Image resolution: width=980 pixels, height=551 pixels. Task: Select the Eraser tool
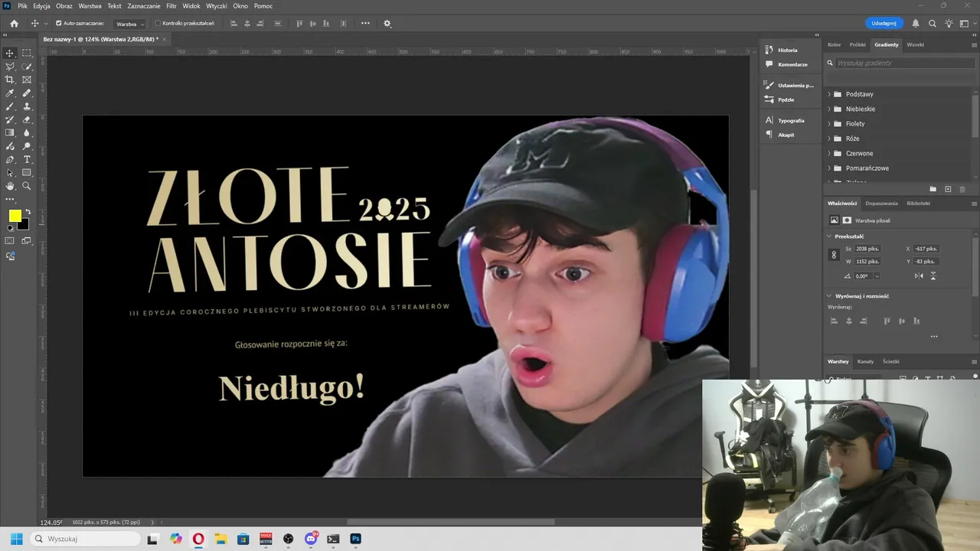click(x=27, y=119)
